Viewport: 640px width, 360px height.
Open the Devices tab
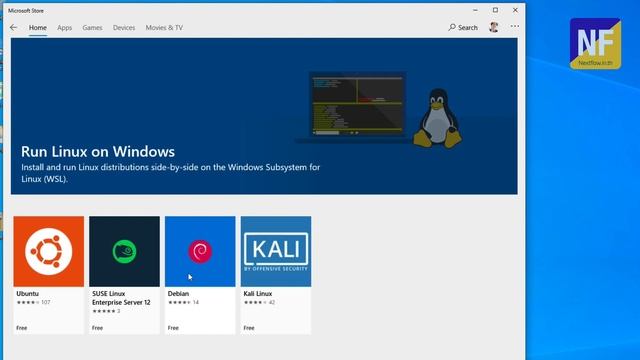tap(124, 27)
